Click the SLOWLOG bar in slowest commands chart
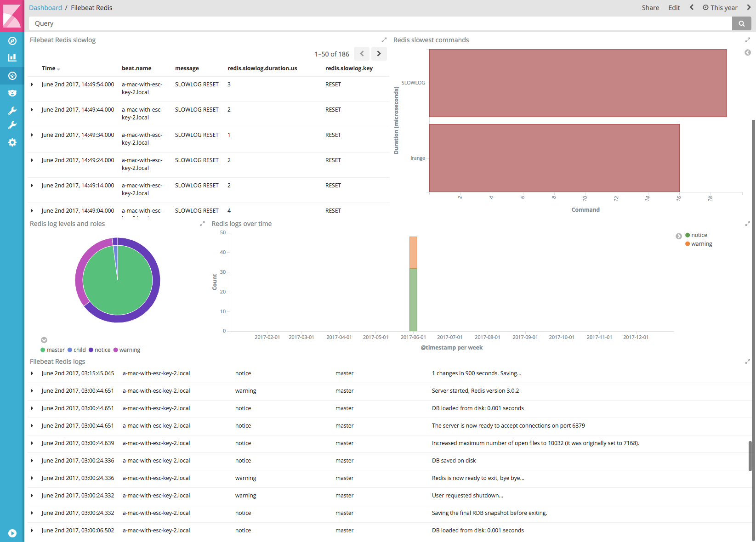 pyautogui.click(x=578, y=83)
